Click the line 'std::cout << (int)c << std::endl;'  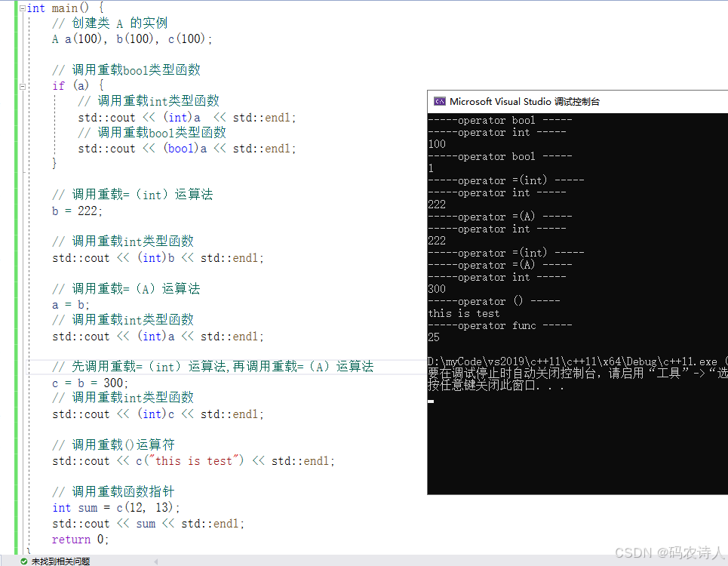pos(158,414)
